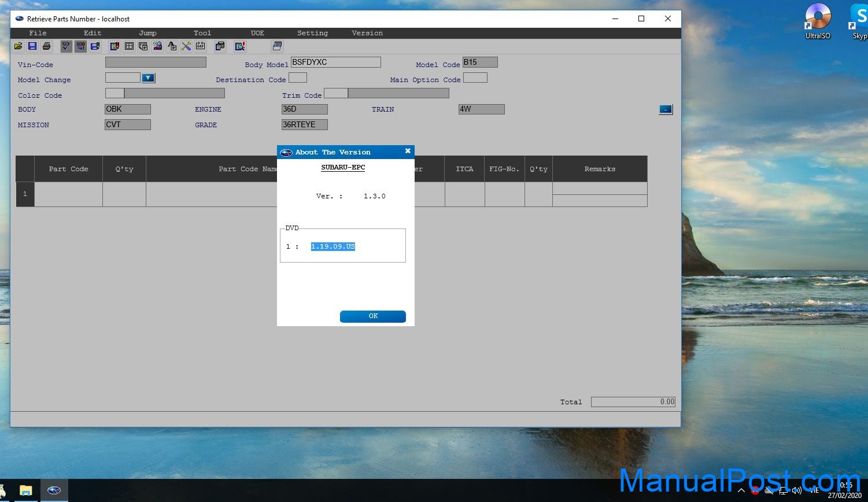This screenshot has width=868, height=502.
Task: Click the Vin-Code input field
Action: 156,62
